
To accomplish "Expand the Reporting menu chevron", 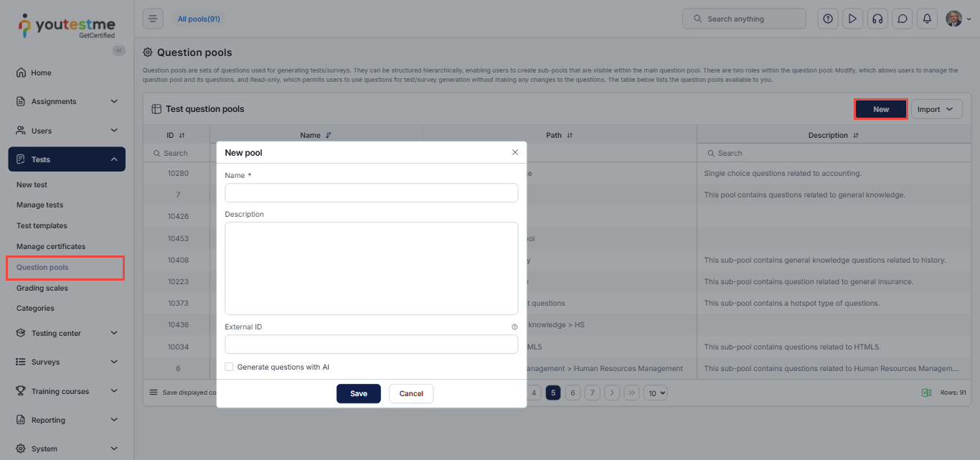I will tap(114, 420).
